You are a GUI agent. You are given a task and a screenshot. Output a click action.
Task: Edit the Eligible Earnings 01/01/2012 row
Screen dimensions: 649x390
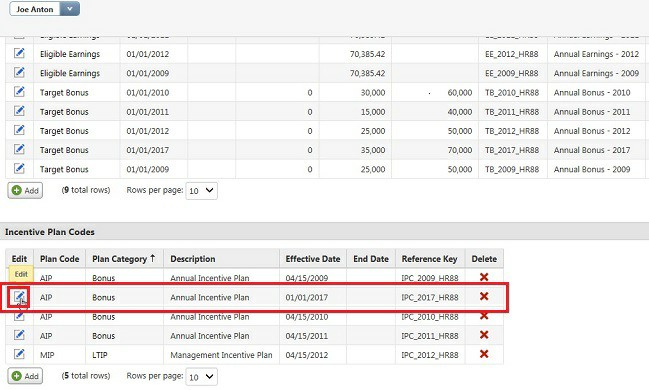tap(19, 53)
